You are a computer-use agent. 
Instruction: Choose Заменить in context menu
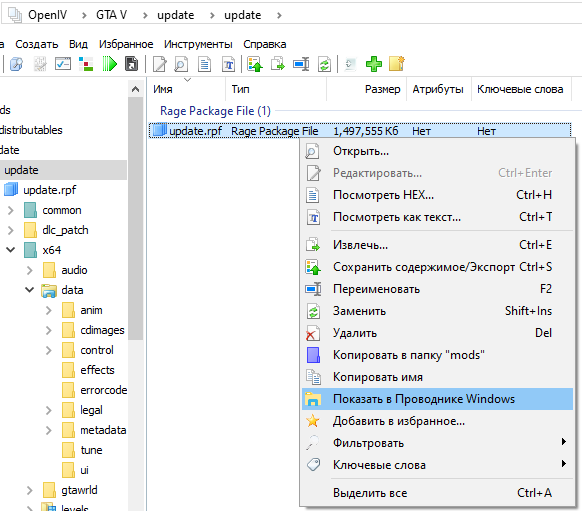click(x=438, y=311)
